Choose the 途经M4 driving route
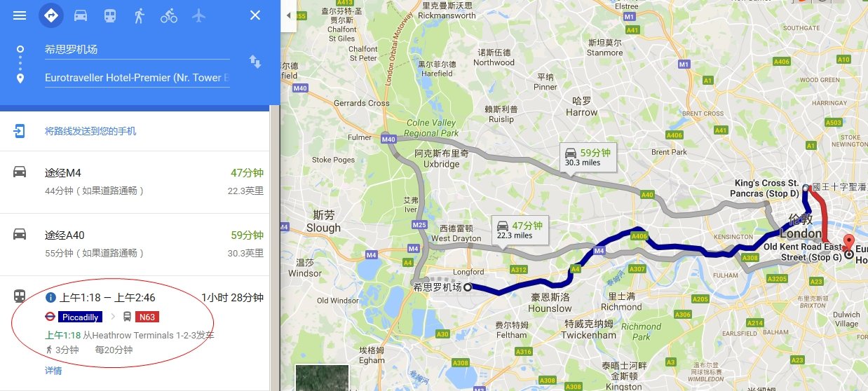The image size is (868, 391). 135,181
